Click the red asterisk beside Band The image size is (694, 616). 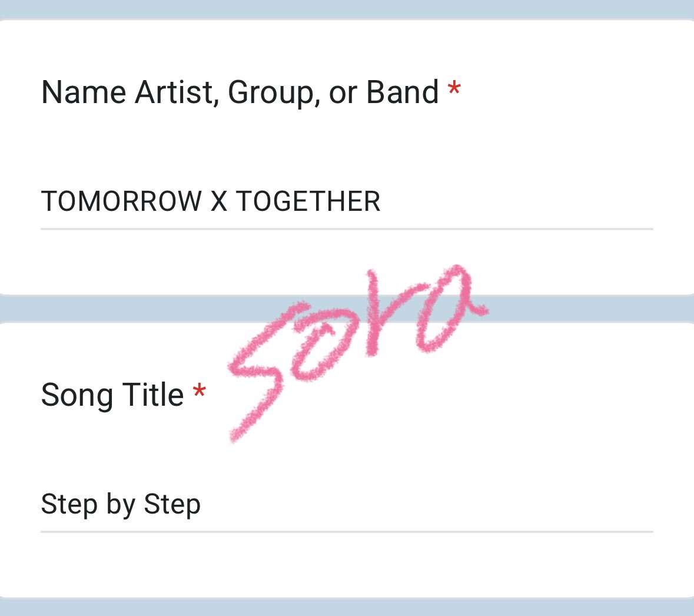pyautogui.click(x=454, y=88)
